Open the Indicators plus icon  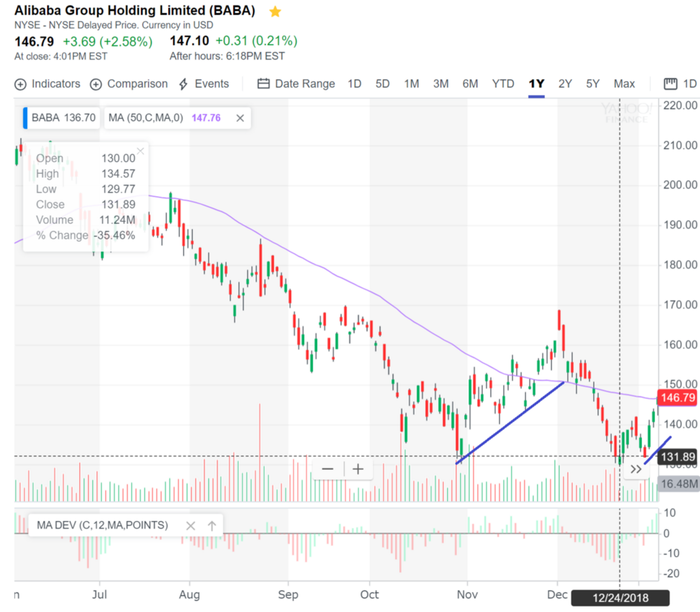point(20,85)
